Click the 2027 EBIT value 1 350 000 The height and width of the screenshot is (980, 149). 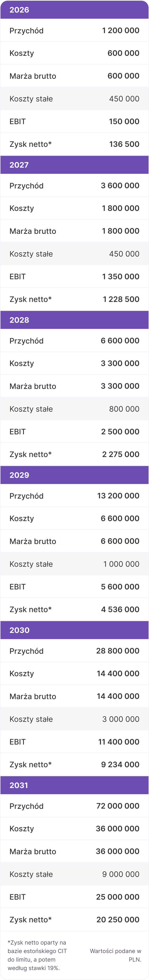tap(120, 277)
